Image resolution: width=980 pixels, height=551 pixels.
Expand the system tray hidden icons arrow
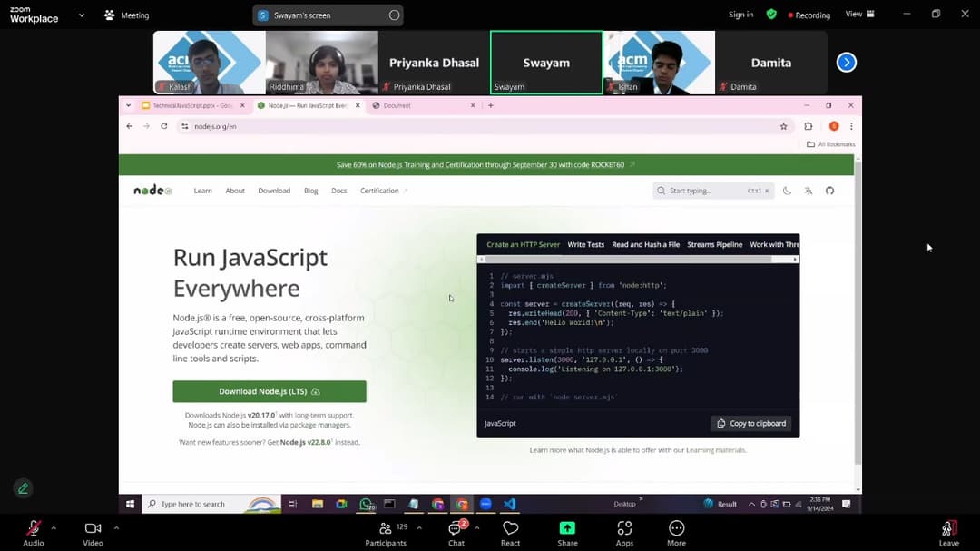pyautogui.click(x=751, y=504)
